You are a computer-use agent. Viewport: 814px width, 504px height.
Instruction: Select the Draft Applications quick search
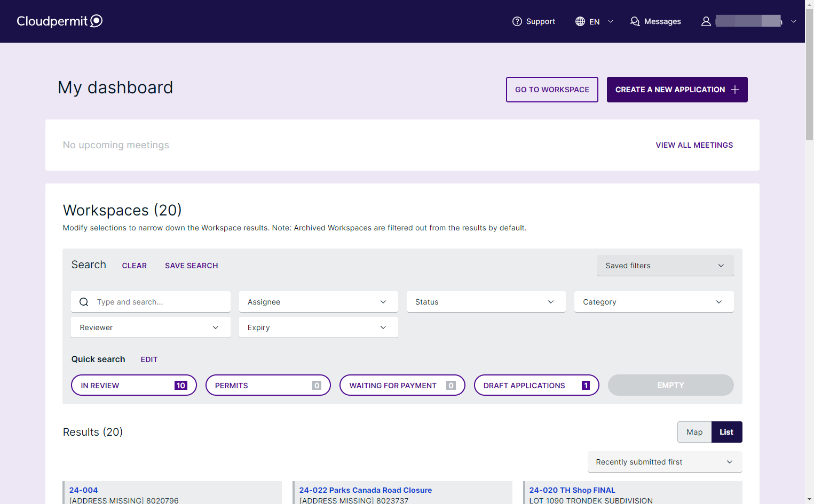[x=536, y=385]
